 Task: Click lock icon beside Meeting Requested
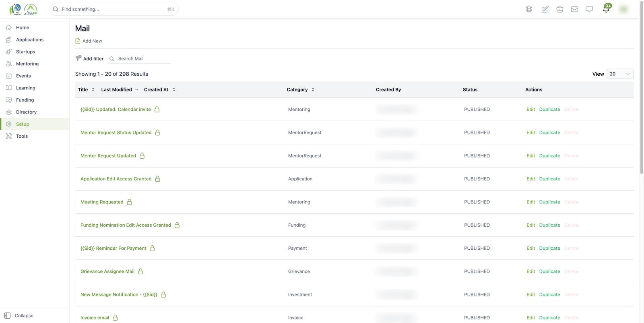pyautogui.click(x=130, y=202)
